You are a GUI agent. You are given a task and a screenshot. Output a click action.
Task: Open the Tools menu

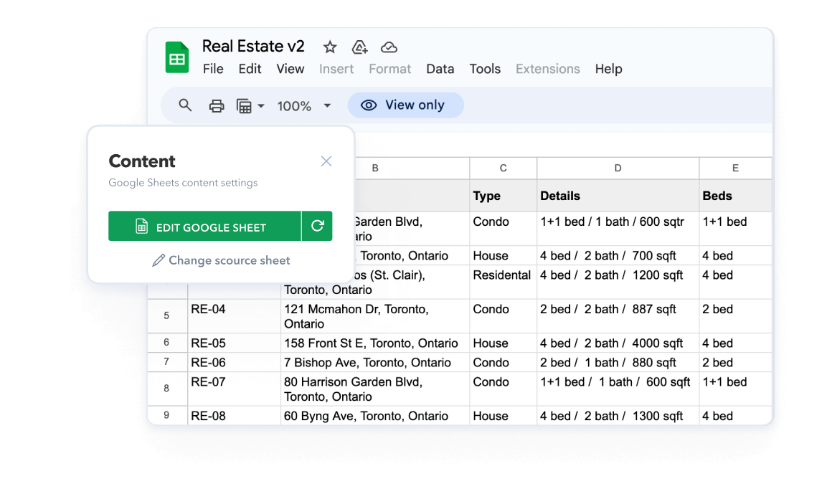click(486, 69)
